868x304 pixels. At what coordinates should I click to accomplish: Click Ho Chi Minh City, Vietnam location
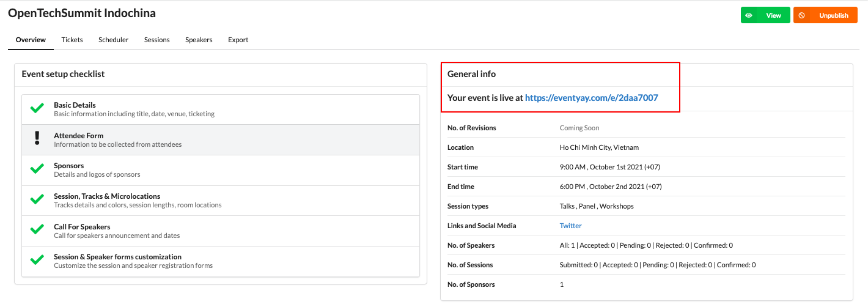pos(599,147)
